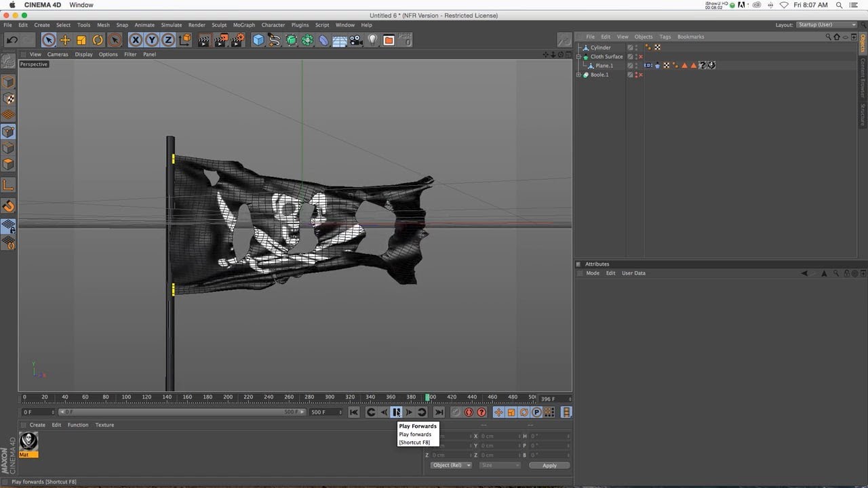
Task: Select the Plane.1 object
Action: pos(604,66)
